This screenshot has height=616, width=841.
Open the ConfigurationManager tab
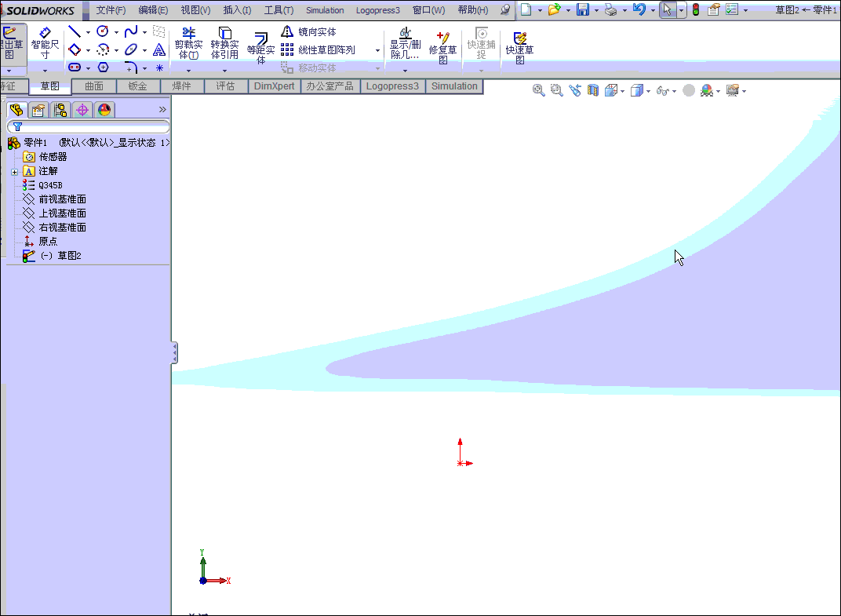(60, 110)
